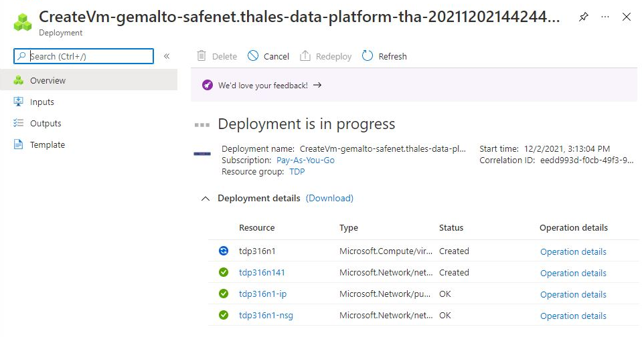Click the deployment green cubes icon in header
The width and height of the screenshot is (644, 337).
23,22
